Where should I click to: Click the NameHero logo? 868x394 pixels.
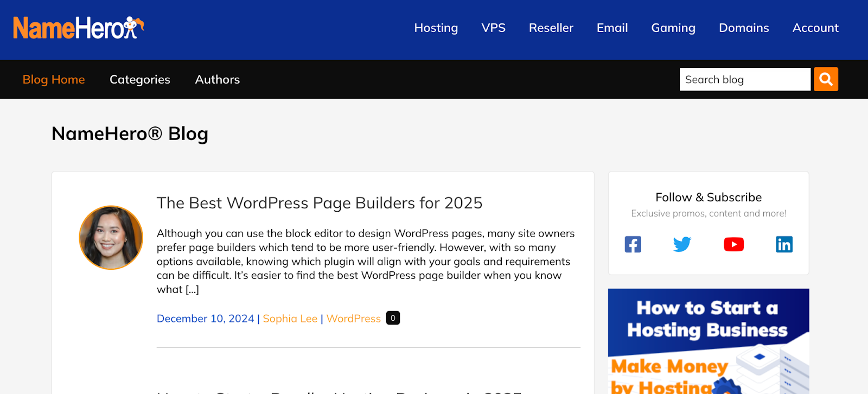point(79,28)
